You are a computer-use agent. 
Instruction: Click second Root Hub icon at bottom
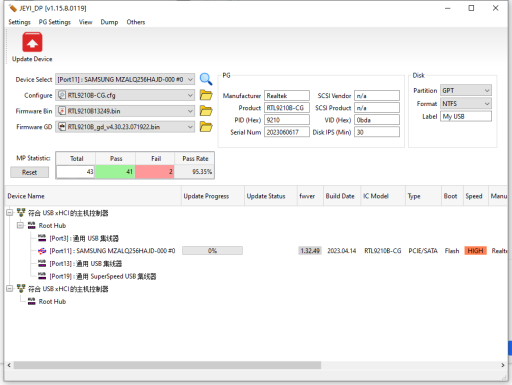pos(32,301)
